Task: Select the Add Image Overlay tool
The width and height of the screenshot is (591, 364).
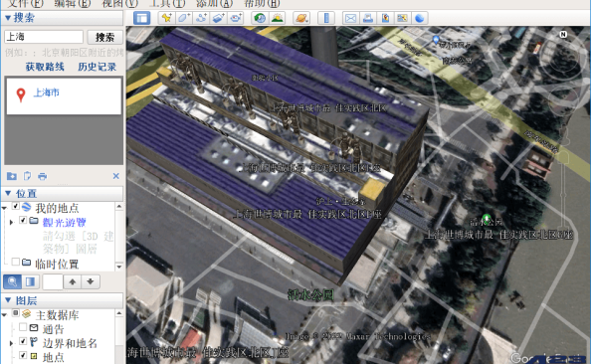Action: tap(219, 18)
